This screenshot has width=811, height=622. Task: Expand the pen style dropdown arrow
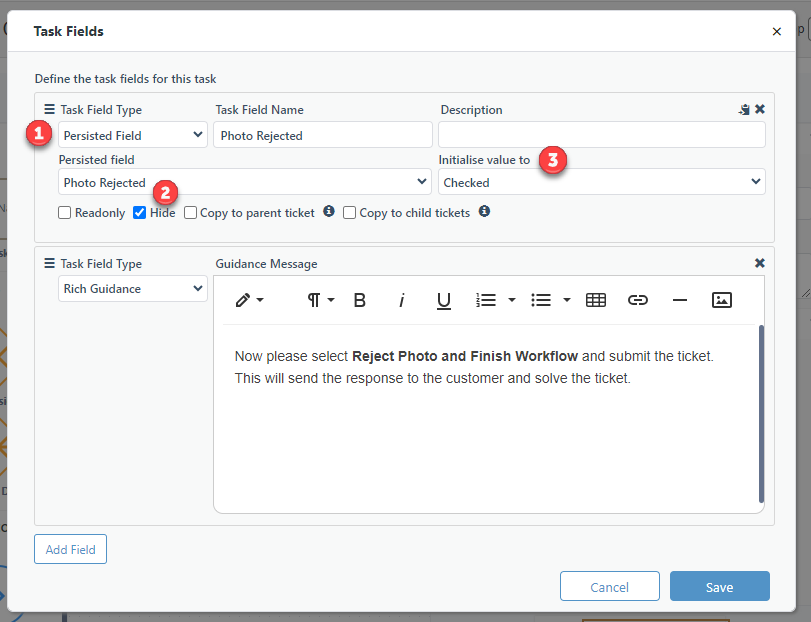pyautogui.click(x=260, y=300)
